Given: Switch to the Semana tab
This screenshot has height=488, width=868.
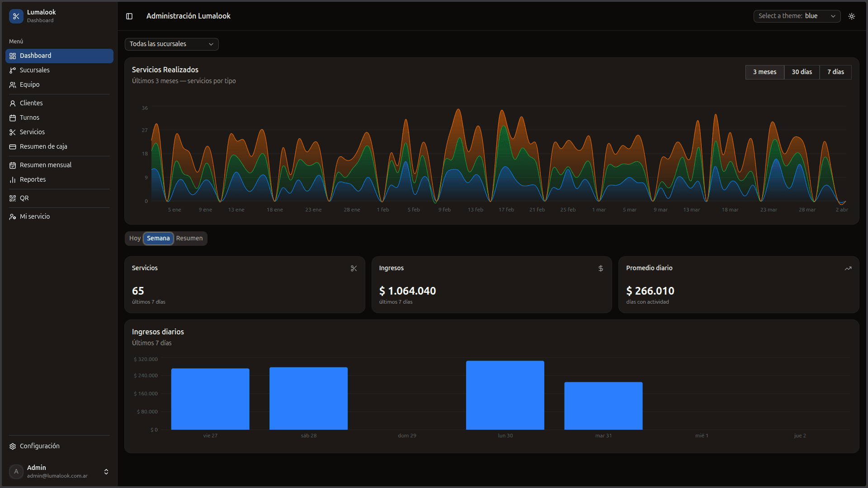Looking at the screenshot, I should pos(158,238).
